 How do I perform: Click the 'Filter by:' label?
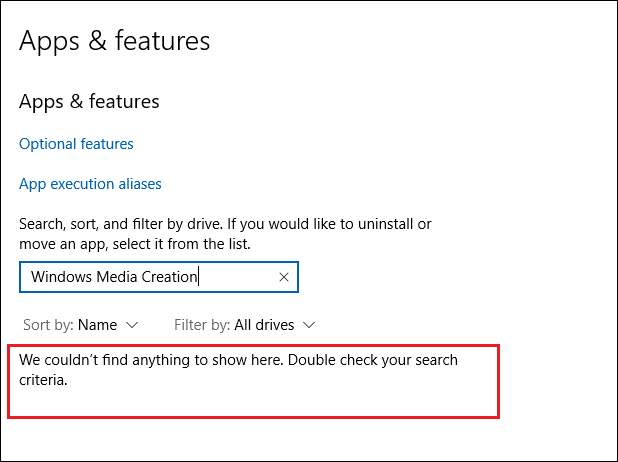202,325
